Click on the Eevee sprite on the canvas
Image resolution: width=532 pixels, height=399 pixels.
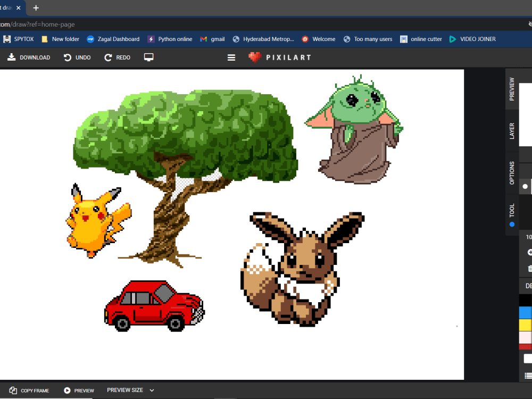tap(302, 270)
